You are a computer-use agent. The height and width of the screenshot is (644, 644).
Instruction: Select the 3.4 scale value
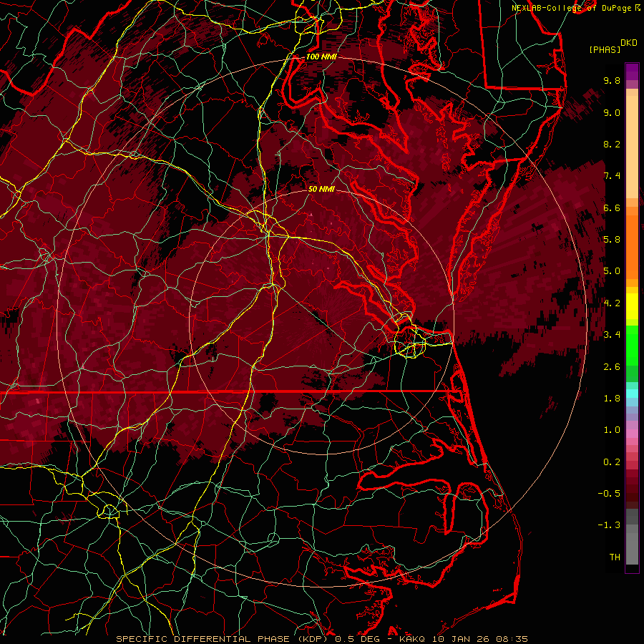point(612,335)
